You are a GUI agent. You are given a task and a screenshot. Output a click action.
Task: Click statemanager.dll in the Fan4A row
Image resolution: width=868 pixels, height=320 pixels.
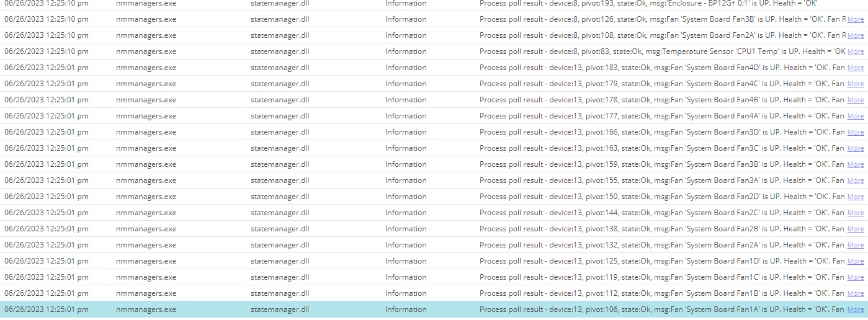280,116
